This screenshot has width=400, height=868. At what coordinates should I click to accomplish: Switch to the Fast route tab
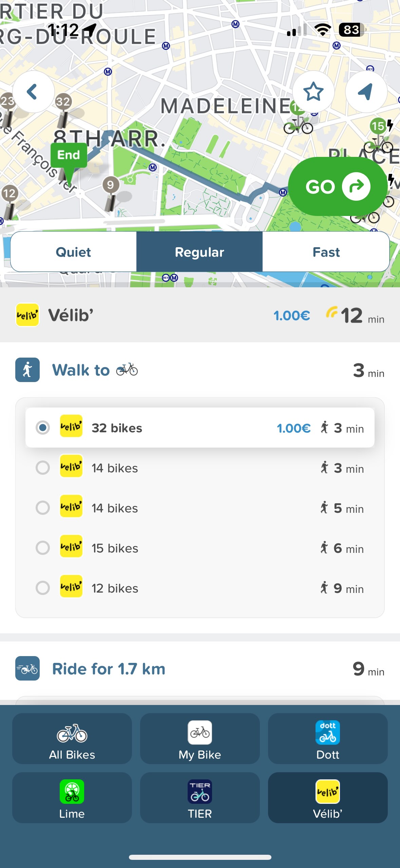(x=326, y=252)
